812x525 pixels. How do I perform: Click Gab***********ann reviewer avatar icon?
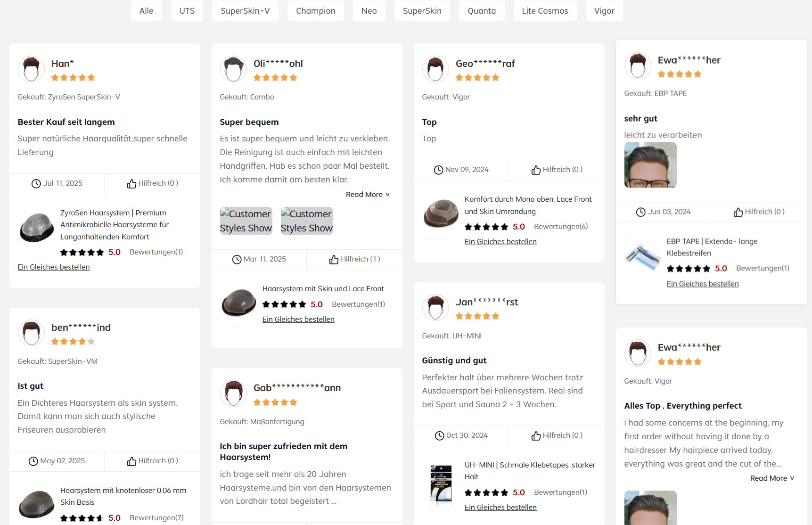(233, 394)
